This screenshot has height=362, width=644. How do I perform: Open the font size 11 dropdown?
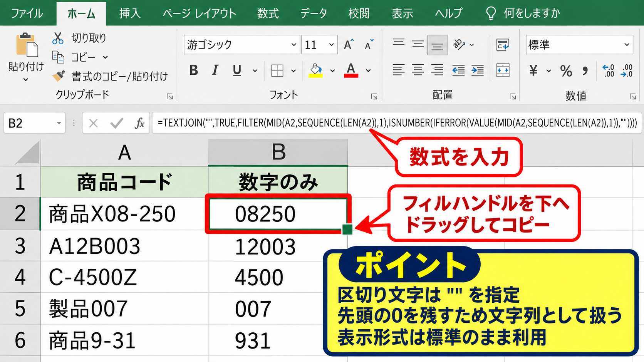coord(331,45)
